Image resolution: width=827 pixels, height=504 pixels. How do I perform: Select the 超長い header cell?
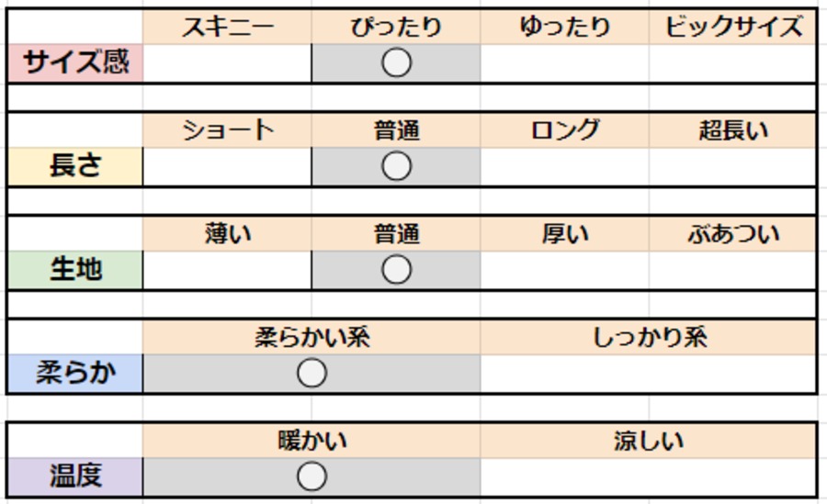[x=732, y=130]
